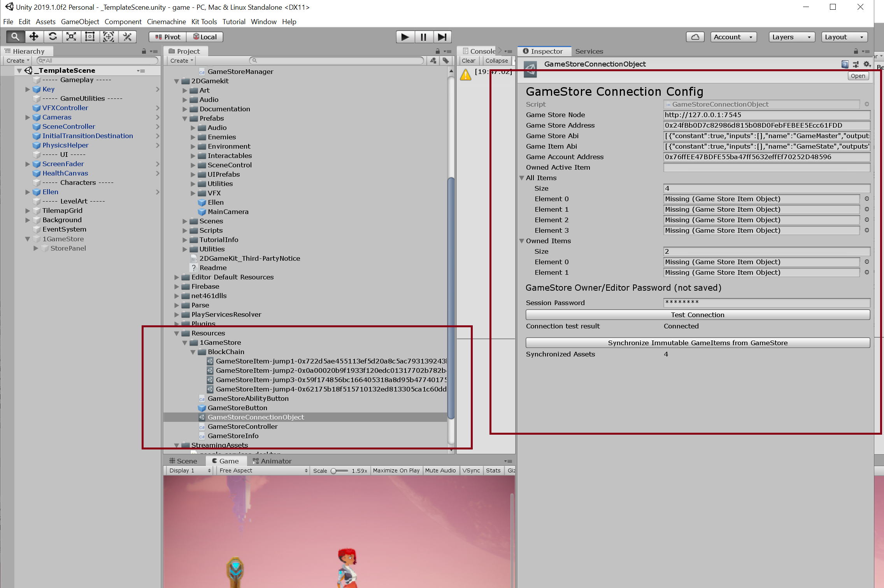Screen dimensions: 884x588
Task: Select the Rotate tool icon
Action: pos(53,37)
